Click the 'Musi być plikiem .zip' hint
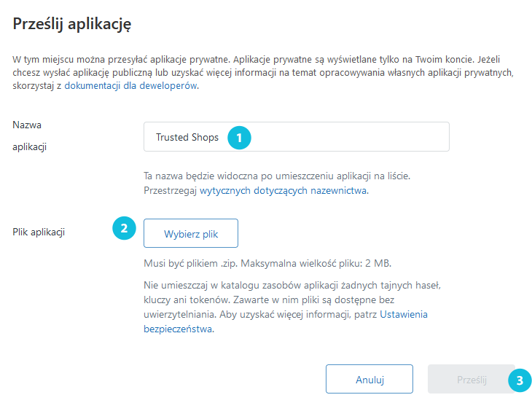 coord(191,263)
